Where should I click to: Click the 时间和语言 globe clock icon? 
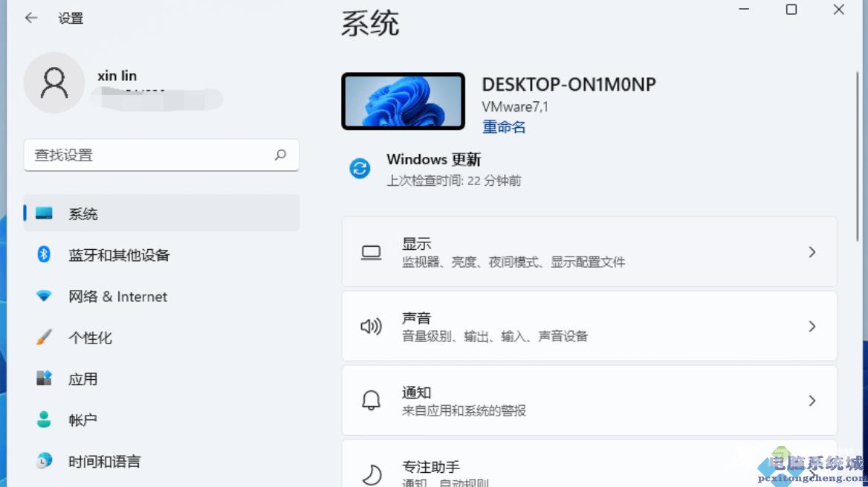44,460
